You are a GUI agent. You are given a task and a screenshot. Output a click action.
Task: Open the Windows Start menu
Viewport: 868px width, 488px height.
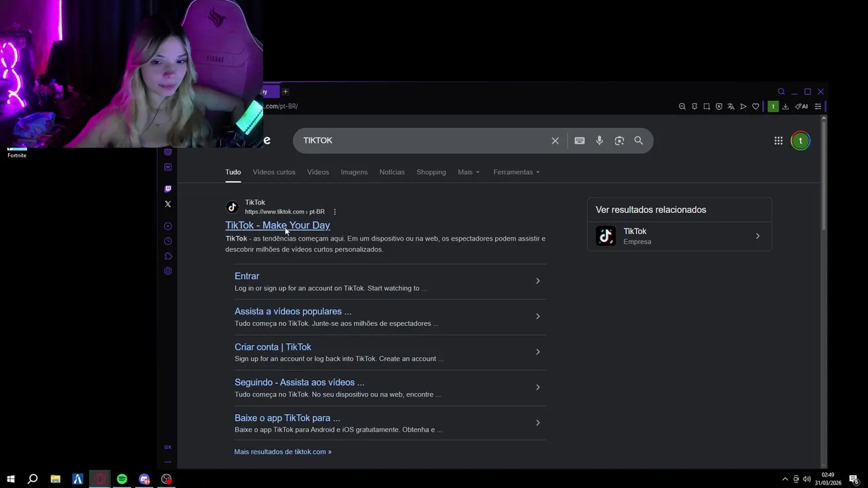pos(11,479)
